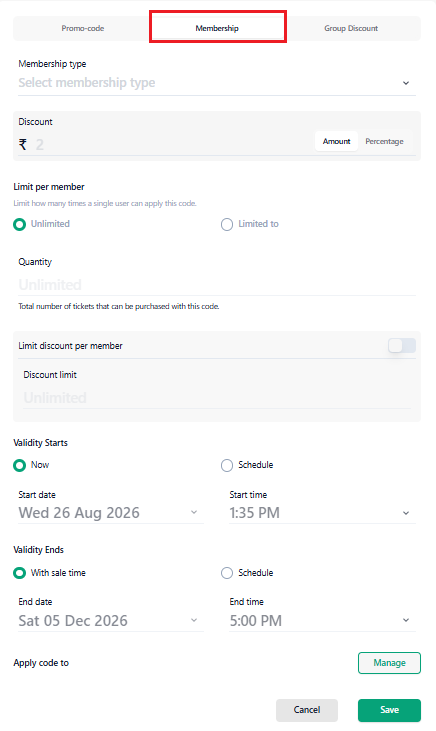The image size is (436, 731).
Task: Click the Manage button
Action: [x=389, y=663]
